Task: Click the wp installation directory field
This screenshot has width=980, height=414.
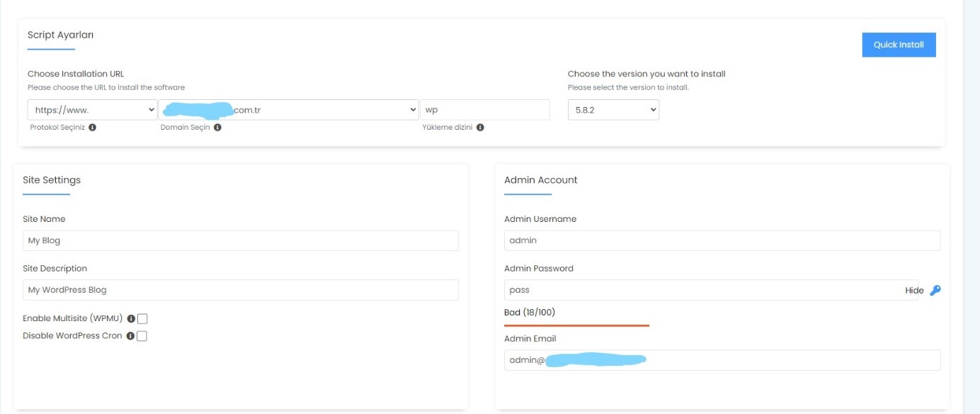Action: click(485, 110)
